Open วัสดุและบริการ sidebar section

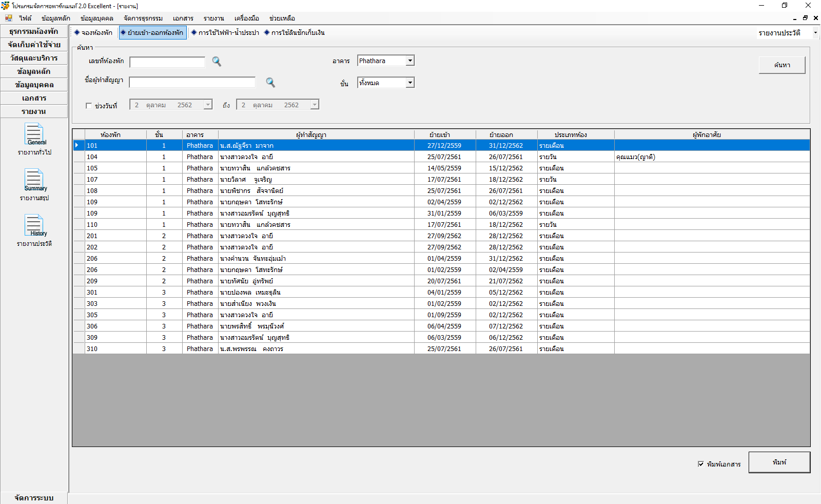tap(34, 58)
